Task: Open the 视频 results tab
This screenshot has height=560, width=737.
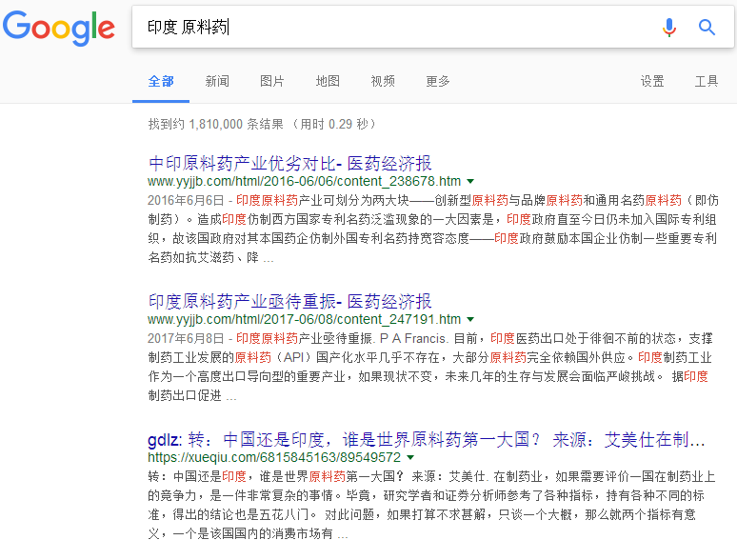Action: [x=383, y=81]
